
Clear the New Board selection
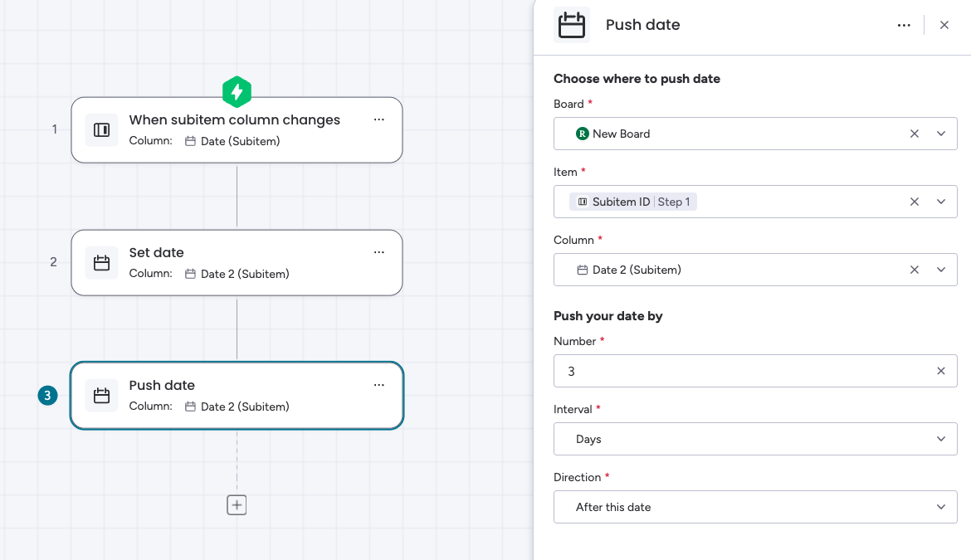click(x=915, y=134)
